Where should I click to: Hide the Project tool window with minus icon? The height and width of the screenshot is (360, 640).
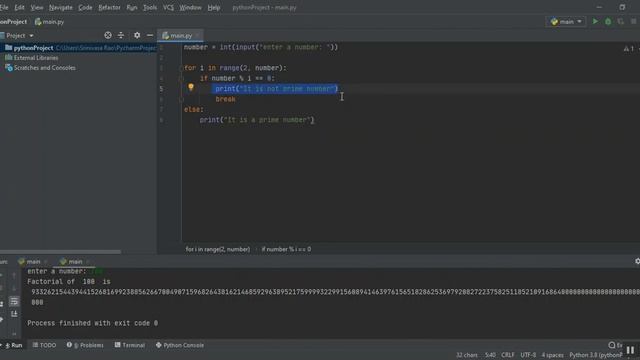150,36
